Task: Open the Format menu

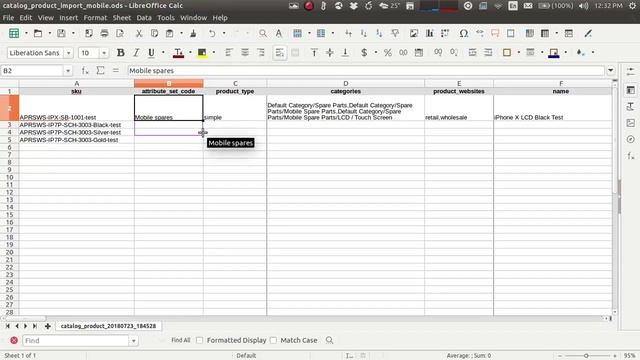Action: (95, 18)
